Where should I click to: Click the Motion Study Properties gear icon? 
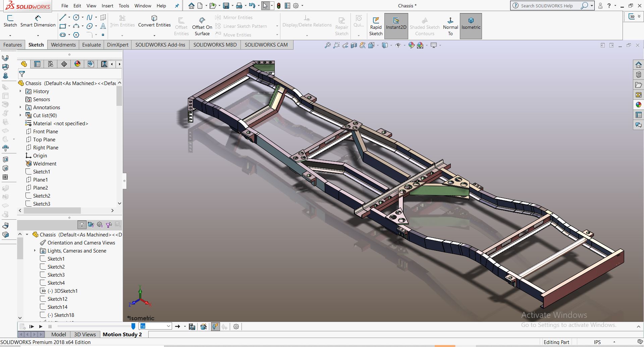pyautogui.click(x=236, y=327)
